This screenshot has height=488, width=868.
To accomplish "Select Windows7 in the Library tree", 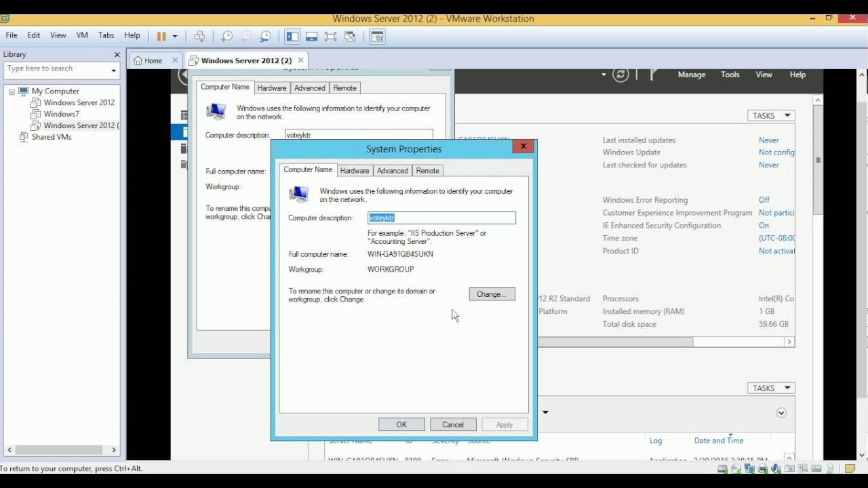I will pos(61,114).
